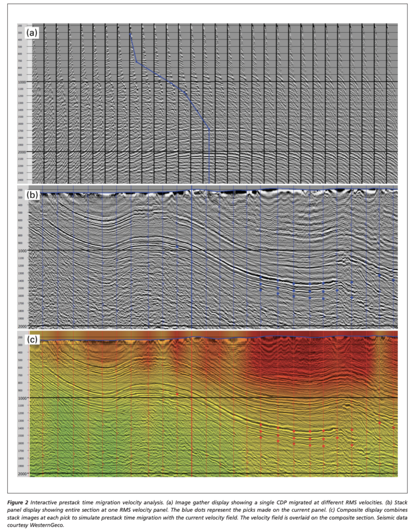Click the top start of the blue velocity line in panel (a)
This screenshot has height=532, width=420.
coord(130,34)
